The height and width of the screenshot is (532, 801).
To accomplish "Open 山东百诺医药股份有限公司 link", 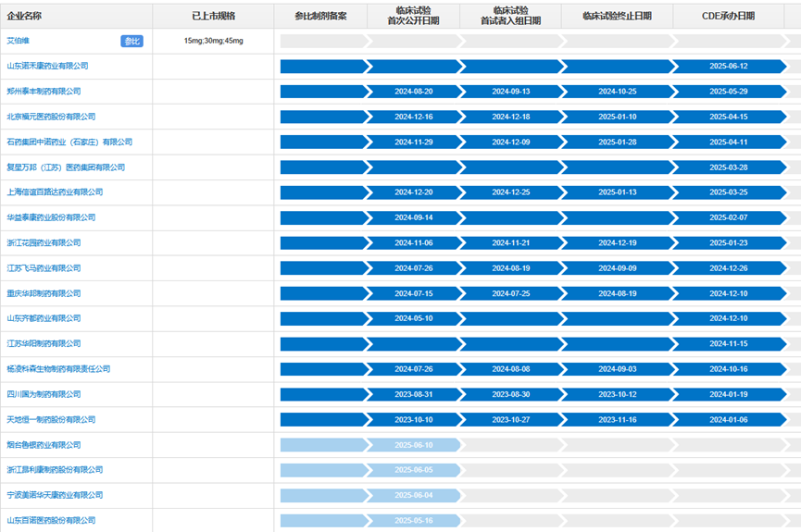I will (51, 521).
